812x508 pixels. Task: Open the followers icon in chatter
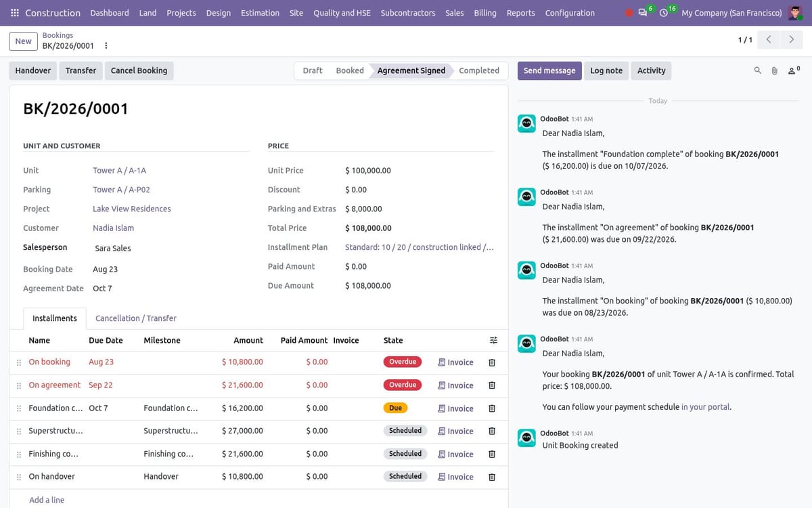point(793,70)
